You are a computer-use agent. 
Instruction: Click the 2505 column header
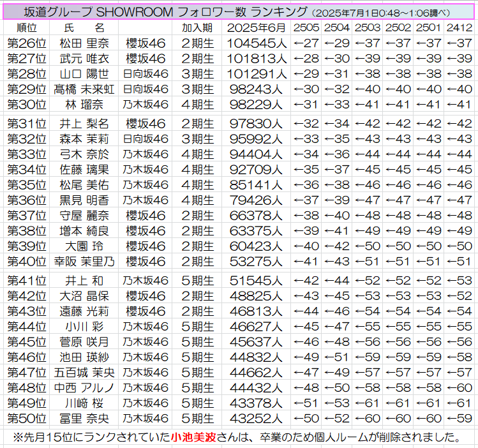click(x=306, y=27)
